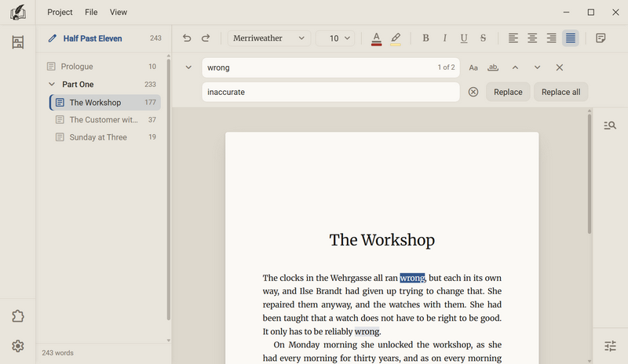Open the Merriweather font dropdown
This screenshot has height=364, width=628.
[269, 38]
